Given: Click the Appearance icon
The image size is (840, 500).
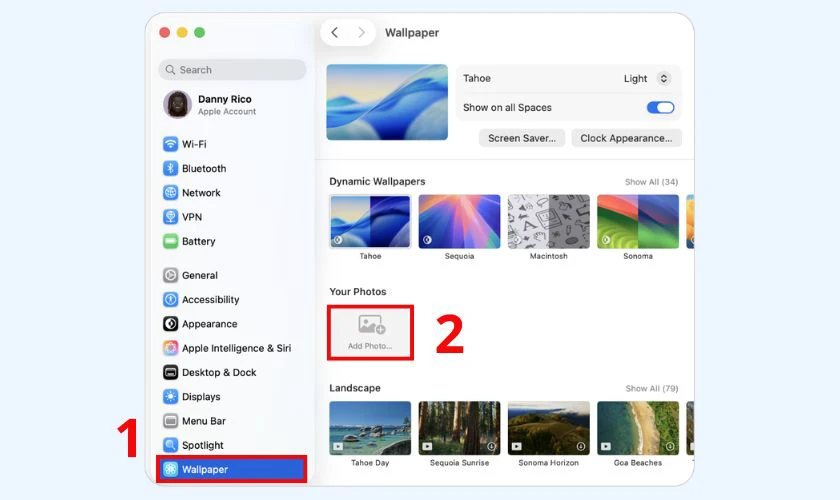Looking at the screenshot, I should 170,324.
